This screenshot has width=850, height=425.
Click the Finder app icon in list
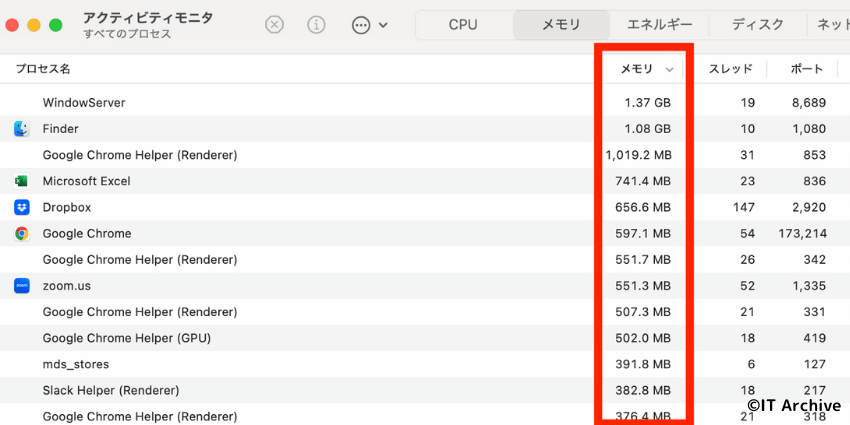click(x=22, y=129)
